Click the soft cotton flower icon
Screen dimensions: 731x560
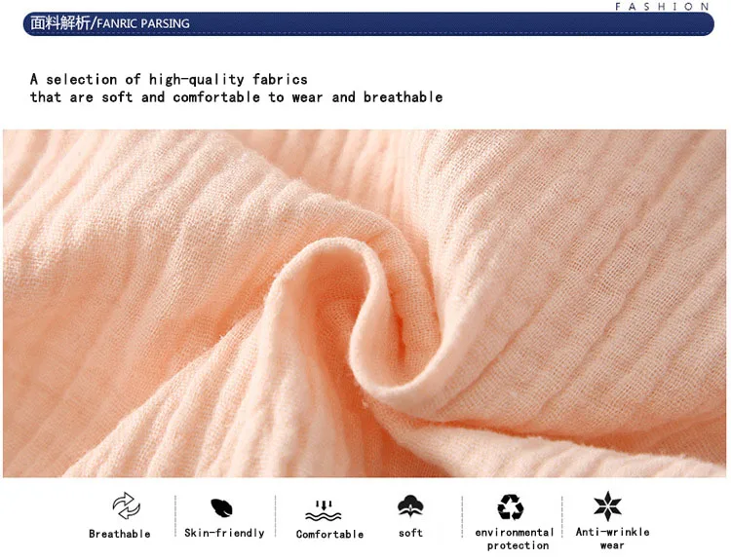tap(410, 506)
